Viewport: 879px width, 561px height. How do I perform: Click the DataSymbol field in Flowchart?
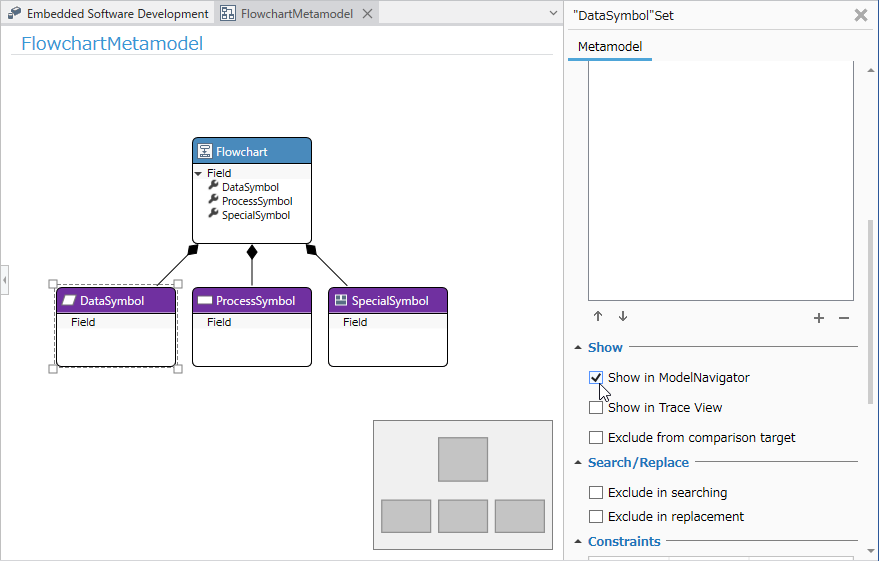click(250, 187)
